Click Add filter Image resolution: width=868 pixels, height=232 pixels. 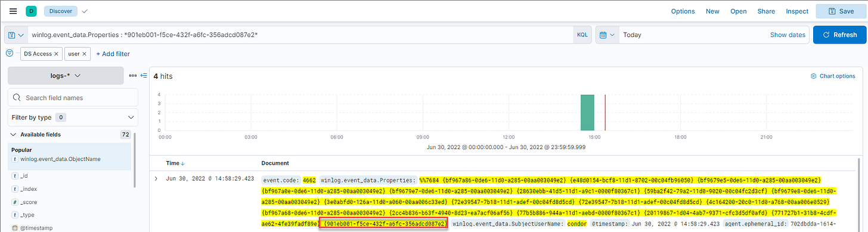(113, 54)
